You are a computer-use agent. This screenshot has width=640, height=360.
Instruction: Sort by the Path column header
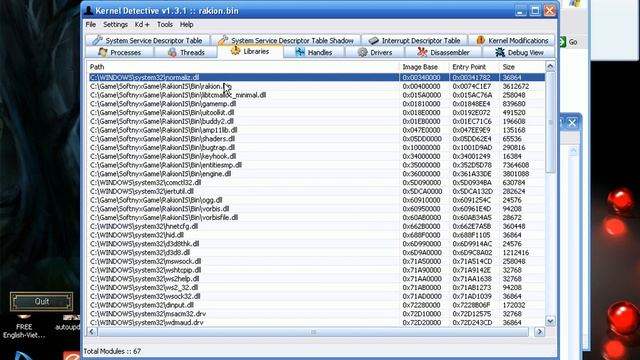click(x=243, y=67)
